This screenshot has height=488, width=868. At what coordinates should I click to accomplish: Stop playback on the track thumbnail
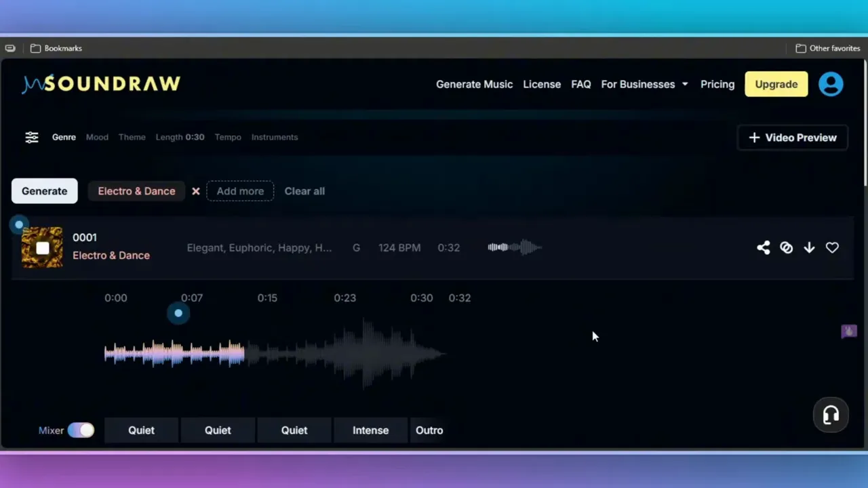tap(42, 248)
